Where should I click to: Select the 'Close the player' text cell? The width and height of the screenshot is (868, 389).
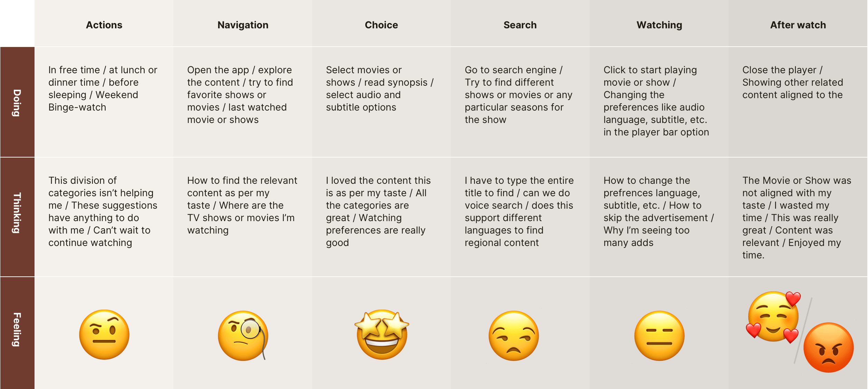tap(792, 82)
